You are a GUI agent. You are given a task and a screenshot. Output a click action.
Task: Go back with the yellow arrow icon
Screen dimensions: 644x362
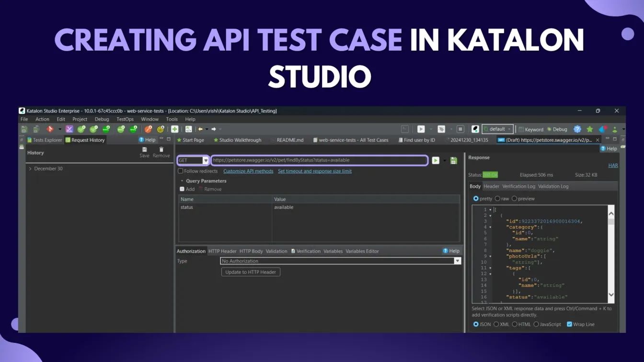[200, 129]
